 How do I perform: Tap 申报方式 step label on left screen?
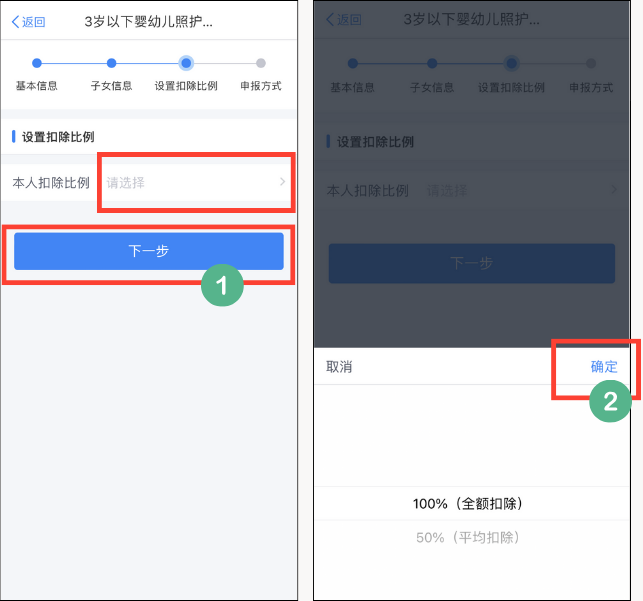click(261, 86)
